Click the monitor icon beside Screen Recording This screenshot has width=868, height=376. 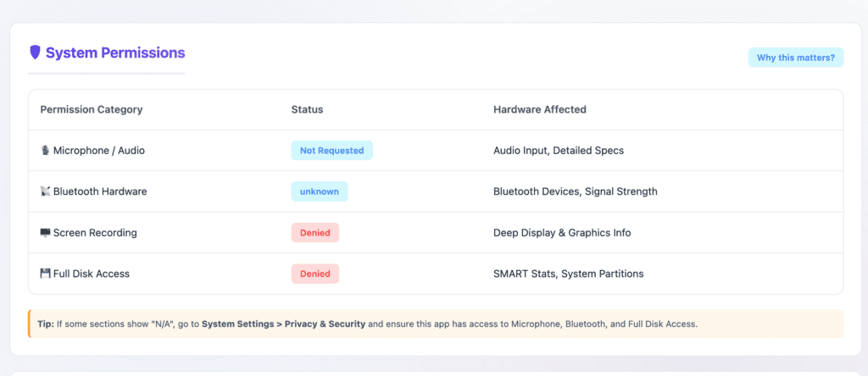pos(46,233)
